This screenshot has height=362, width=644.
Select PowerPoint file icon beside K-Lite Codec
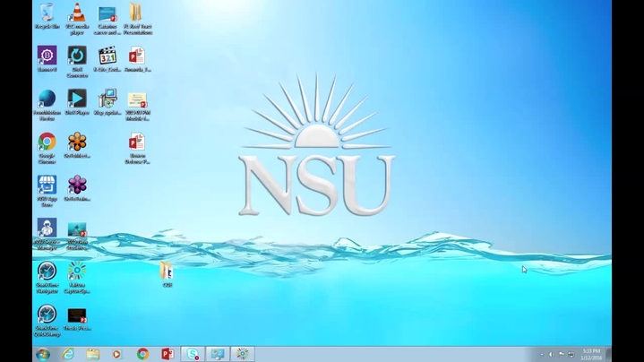(x=137, y=56)
